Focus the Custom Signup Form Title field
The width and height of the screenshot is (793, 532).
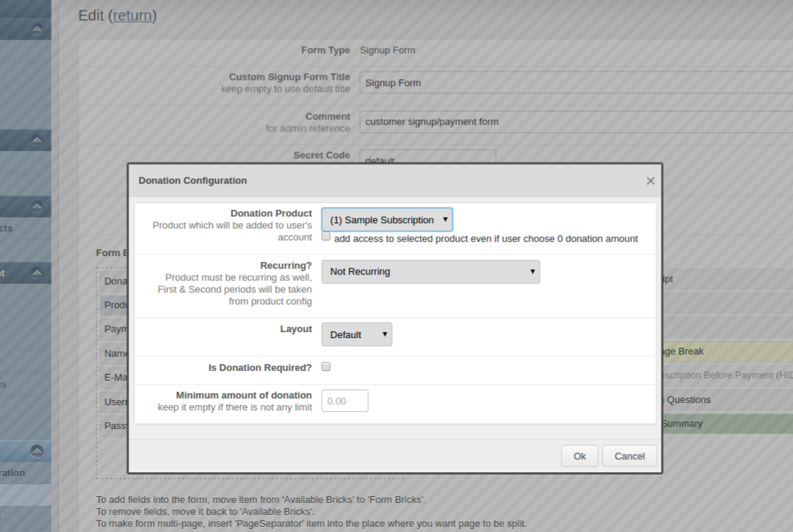point(575,83)
